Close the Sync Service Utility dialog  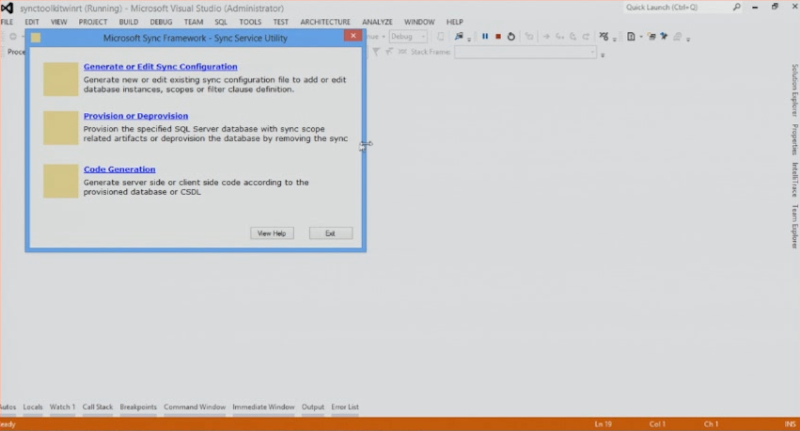point(353,36)
